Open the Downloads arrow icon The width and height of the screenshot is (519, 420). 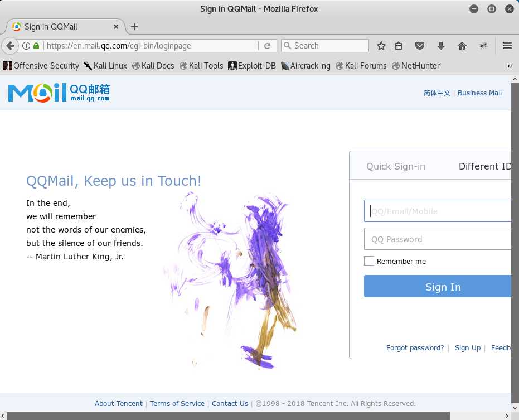[x=440, y=46]
